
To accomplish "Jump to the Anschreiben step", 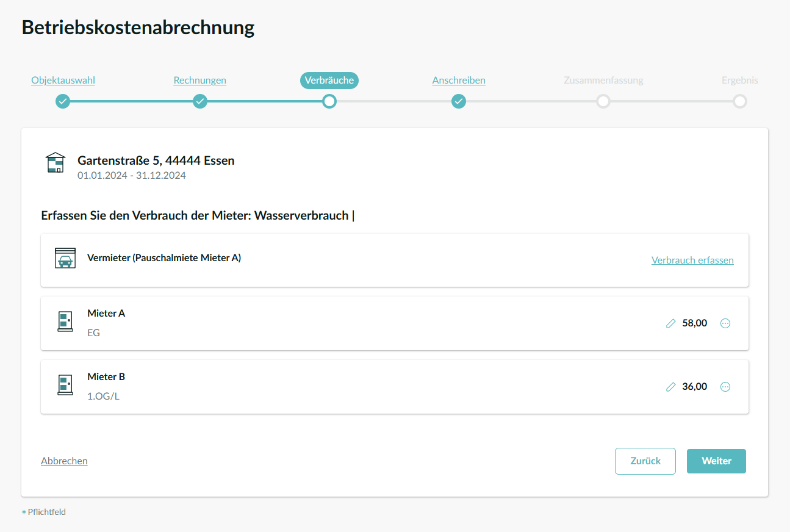I will [x=459, y=81].
